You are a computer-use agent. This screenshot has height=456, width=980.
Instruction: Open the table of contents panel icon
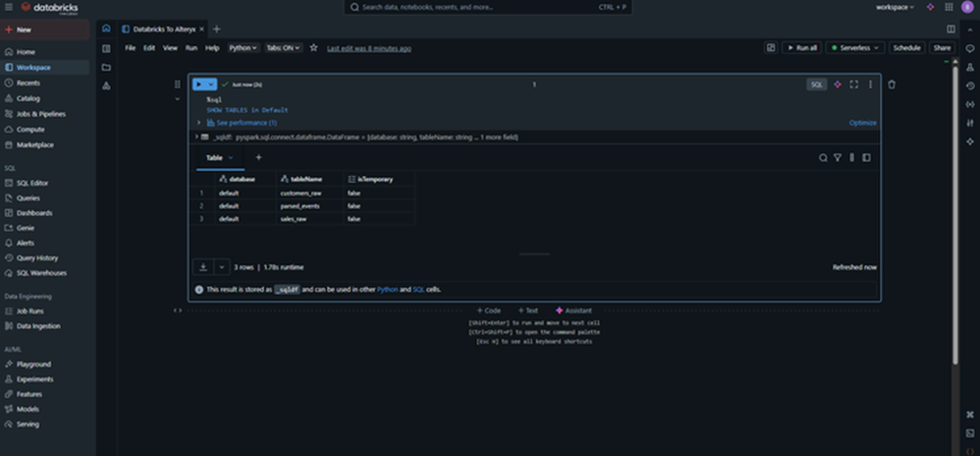tap(106, 48)
